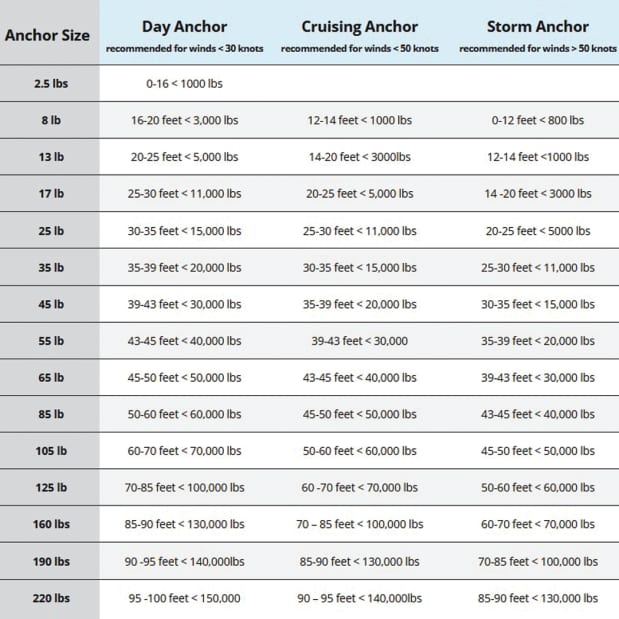The image size is (619, 619).
Task: Click the Cruising Anchor column header
Action: pyautogui.click(x=360, y=27)
